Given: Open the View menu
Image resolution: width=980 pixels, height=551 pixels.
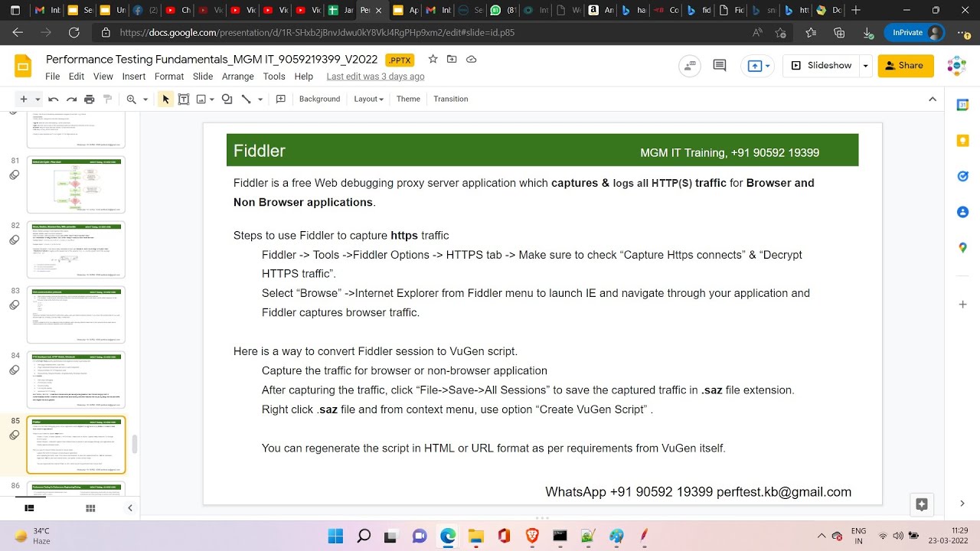Looking at the screenshot, I should point(103,77).
